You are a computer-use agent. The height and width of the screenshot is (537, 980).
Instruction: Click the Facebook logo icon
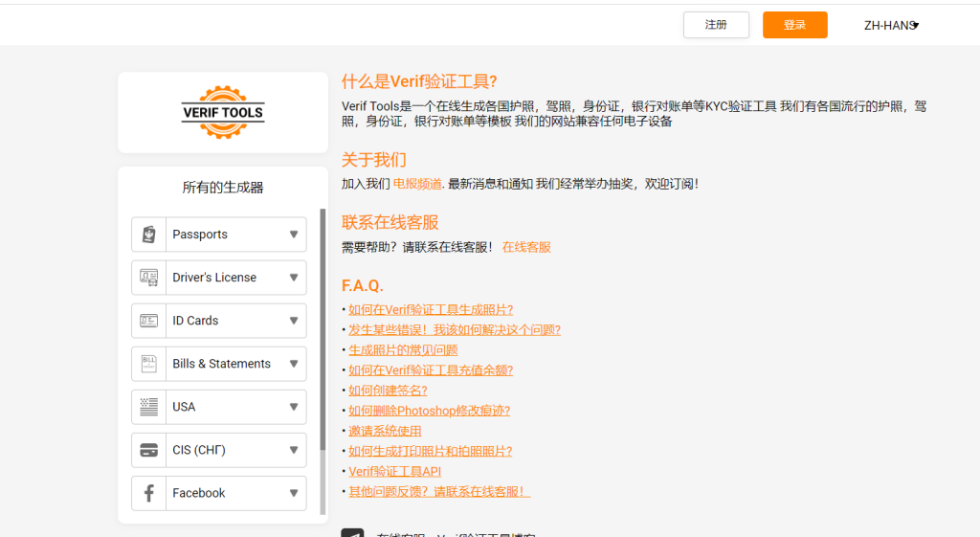point(148,493)
